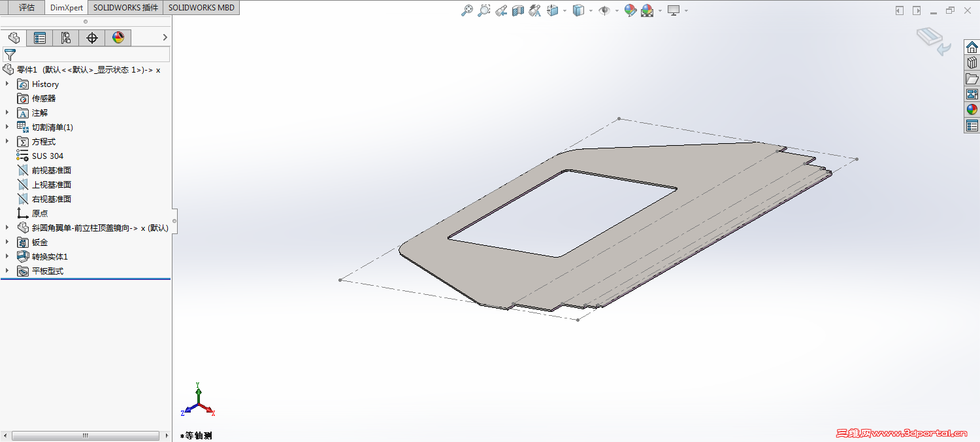Open Dynamic Annotation Views icon
This screenshot has width=980, height=442.
point(535,10)
